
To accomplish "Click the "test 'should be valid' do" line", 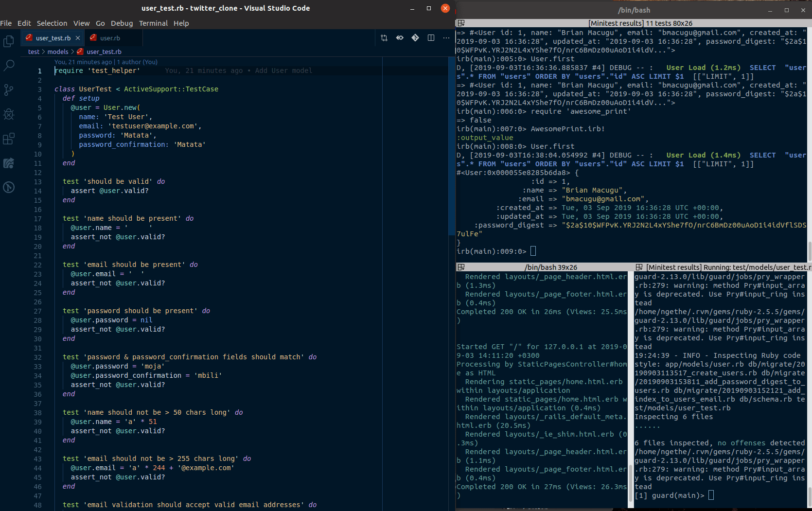I will coord(114,181).
